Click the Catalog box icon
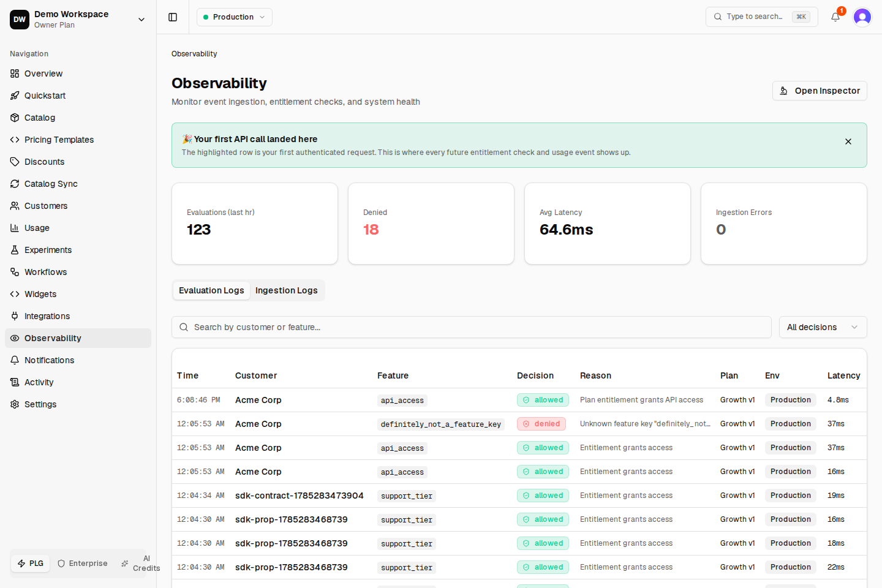Viewport: 882px width, 588px height. coord(15,118)
